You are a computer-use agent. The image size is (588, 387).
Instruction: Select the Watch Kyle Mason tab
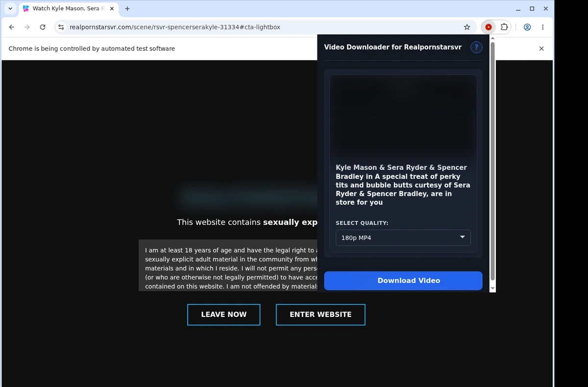pos(68,9)
